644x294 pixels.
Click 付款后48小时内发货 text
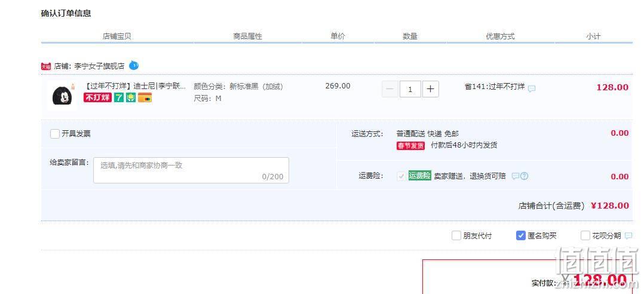click(x=464, y=145)
